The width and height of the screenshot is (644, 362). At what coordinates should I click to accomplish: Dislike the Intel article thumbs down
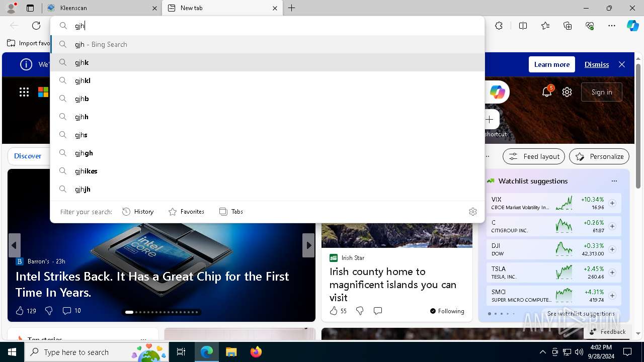pos(49,311)
